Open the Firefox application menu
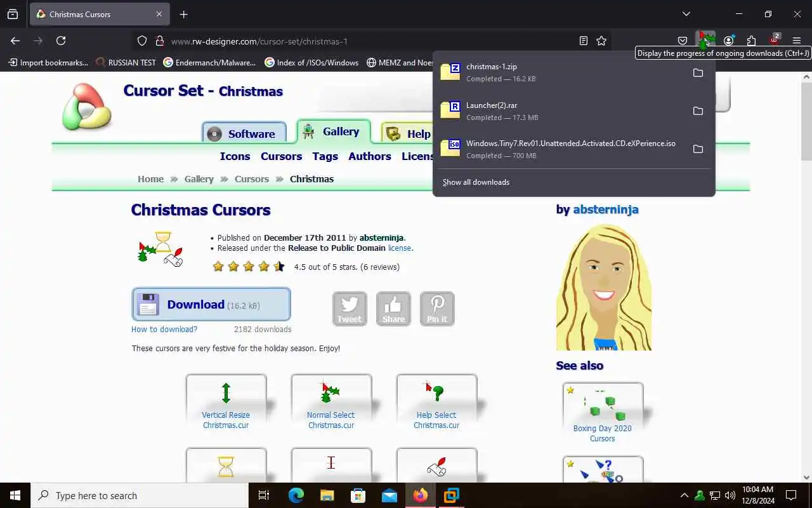 797,41
